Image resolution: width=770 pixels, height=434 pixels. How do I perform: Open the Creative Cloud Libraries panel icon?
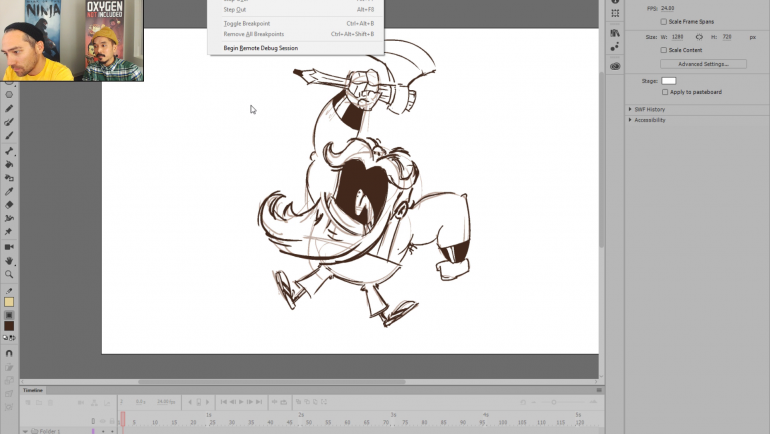[615, 67]
